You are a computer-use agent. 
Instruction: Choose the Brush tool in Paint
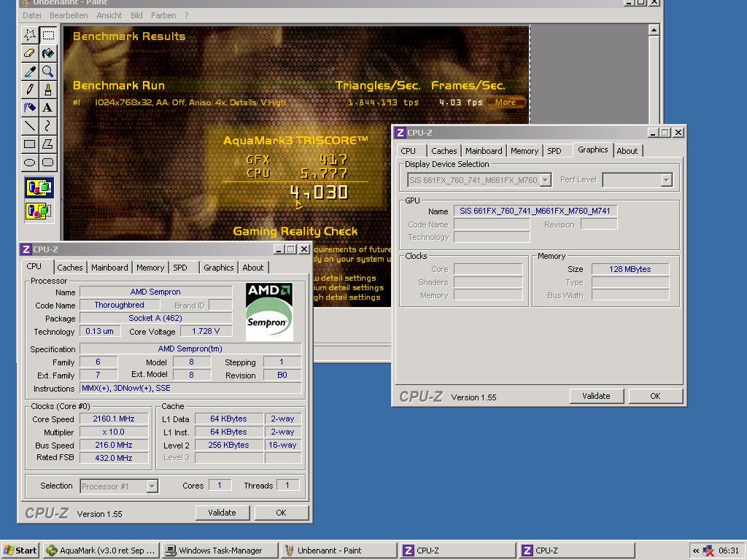[47, 90]
